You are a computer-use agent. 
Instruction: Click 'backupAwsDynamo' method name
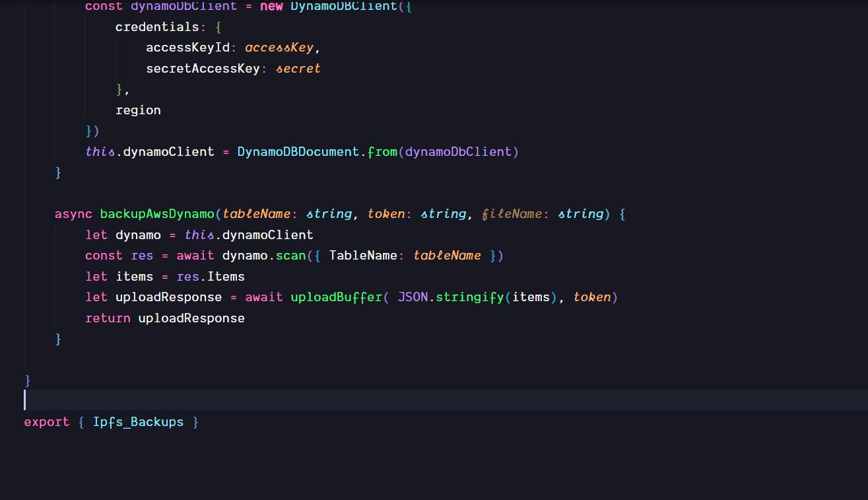[157, 214]
